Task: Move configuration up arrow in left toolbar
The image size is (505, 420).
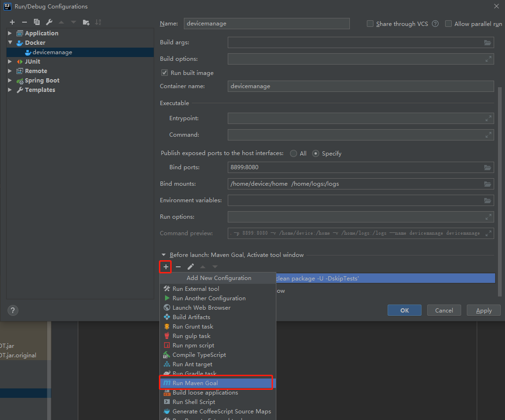Action: tap(61, 22)
